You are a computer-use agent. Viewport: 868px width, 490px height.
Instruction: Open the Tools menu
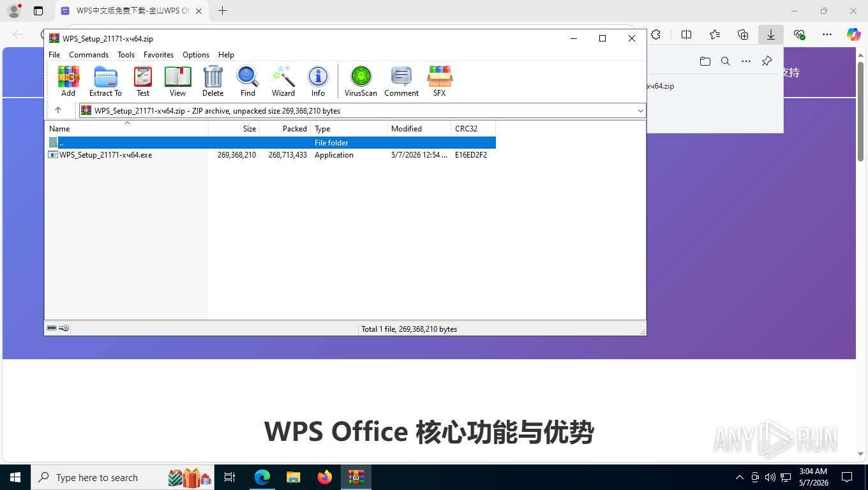126,55
